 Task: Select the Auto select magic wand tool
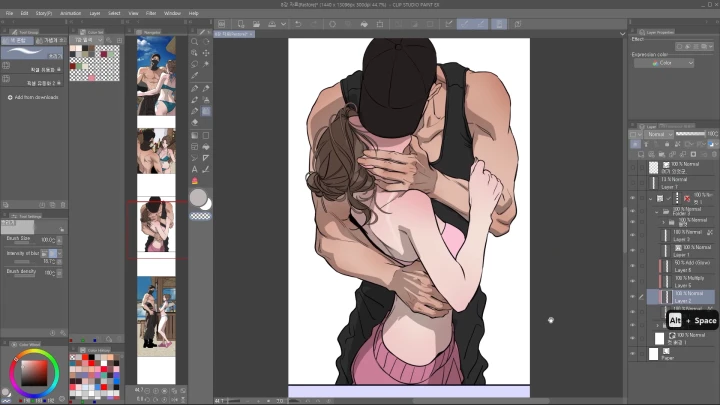(x=206, y=64)
